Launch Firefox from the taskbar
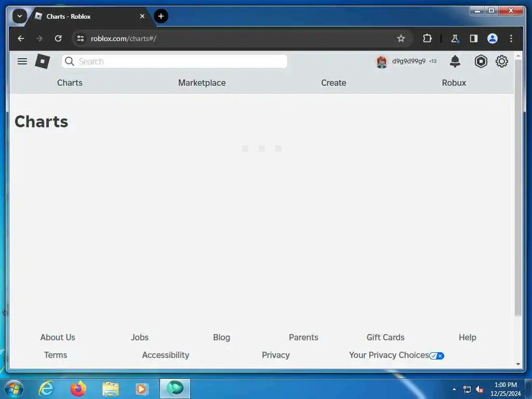 point(78,389)
